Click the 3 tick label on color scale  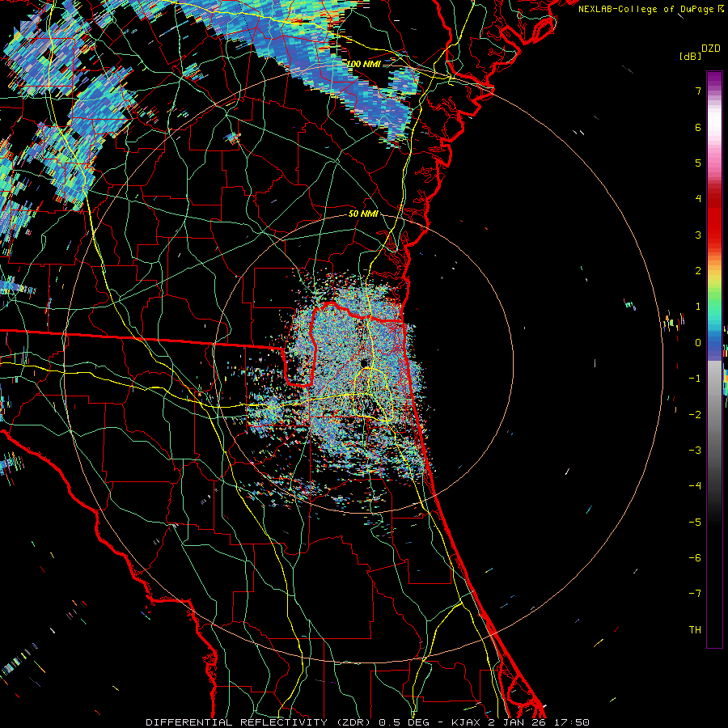(x=698, y=235)
